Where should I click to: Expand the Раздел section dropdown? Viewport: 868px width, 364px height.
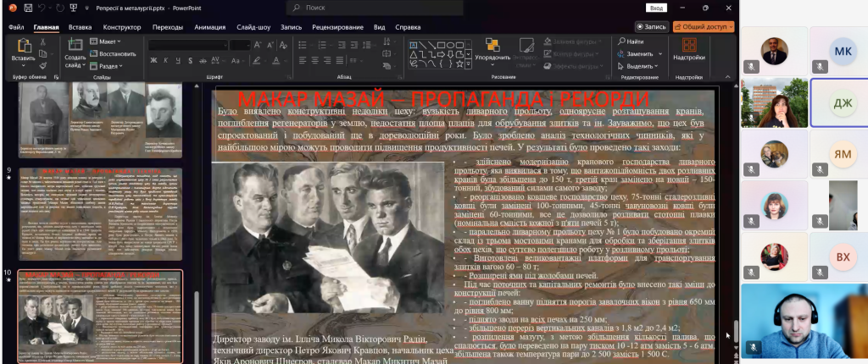pyautogui.click(x=108, y=65)
